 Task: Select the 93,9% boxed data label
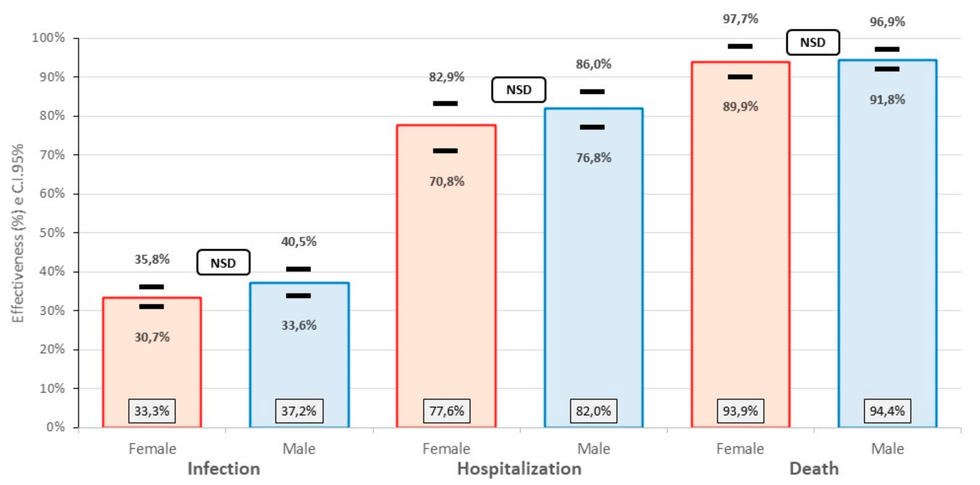pos(740,411)
